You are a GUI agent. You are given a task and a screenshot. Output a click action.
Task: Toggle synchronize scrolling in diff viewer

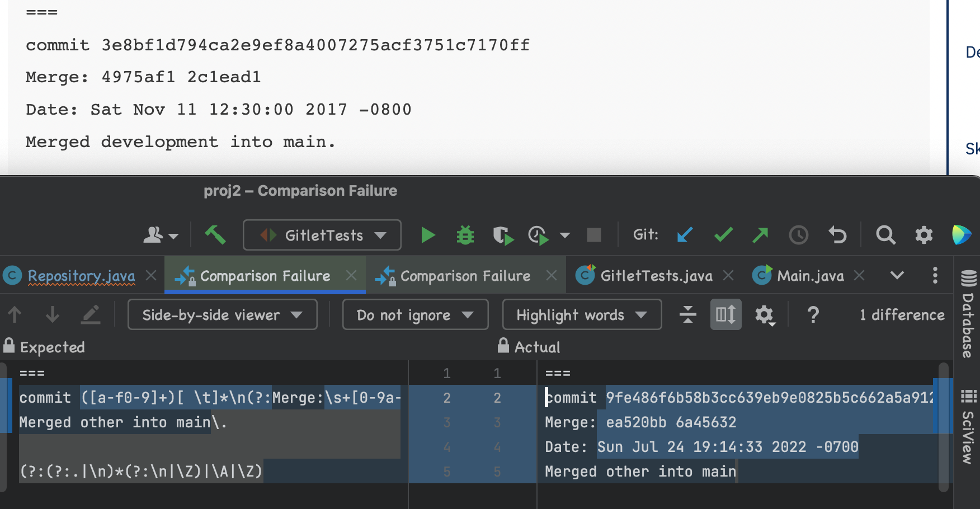point(725,315)
